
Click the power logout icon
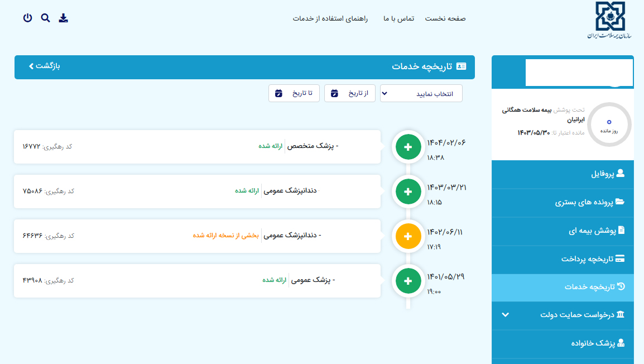(27, 18)
